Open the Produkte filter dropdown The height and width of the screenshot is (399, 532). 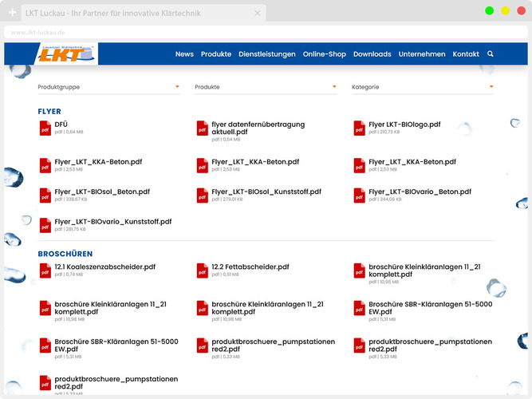point(266,87)
